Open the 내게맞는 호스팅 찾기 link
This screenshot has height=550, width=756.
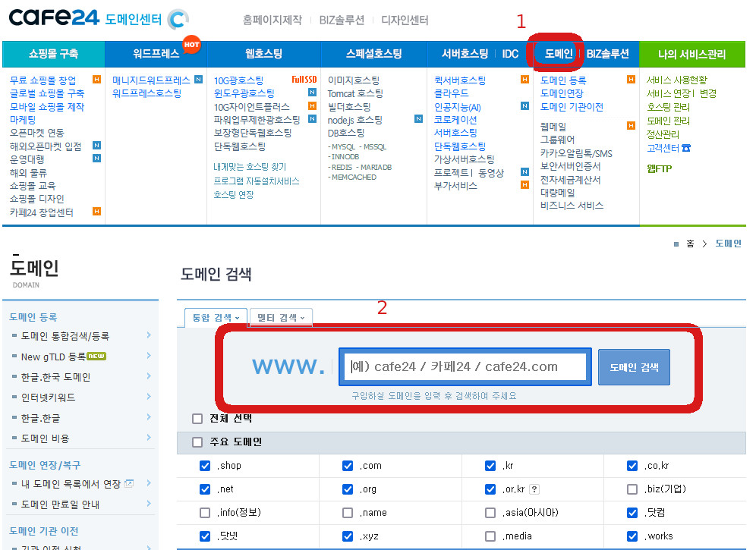point(250,167)
